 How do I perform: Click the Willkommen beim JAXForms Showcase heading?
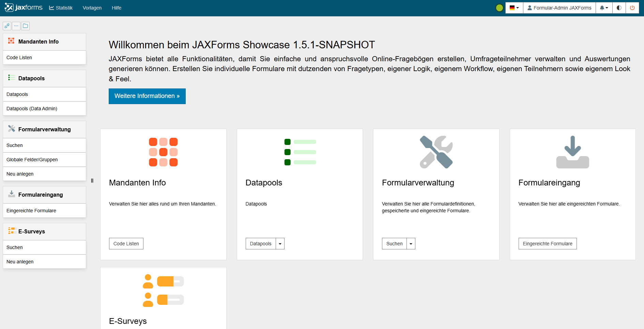pos(242,45)
